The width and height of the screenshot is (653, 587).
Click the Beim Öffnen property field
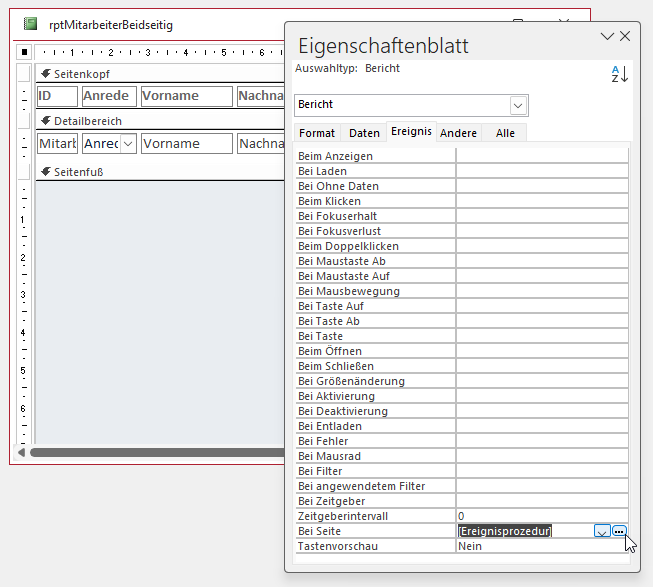click(x=542, y=351)
